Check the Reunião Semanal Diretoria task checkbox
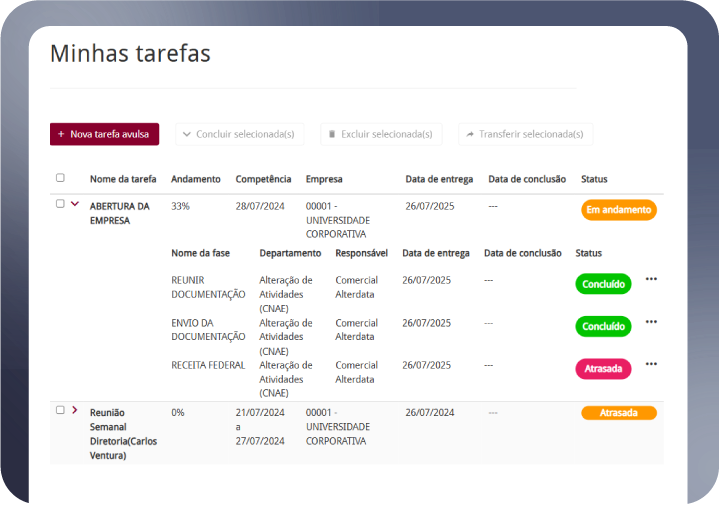 [60, 410]
